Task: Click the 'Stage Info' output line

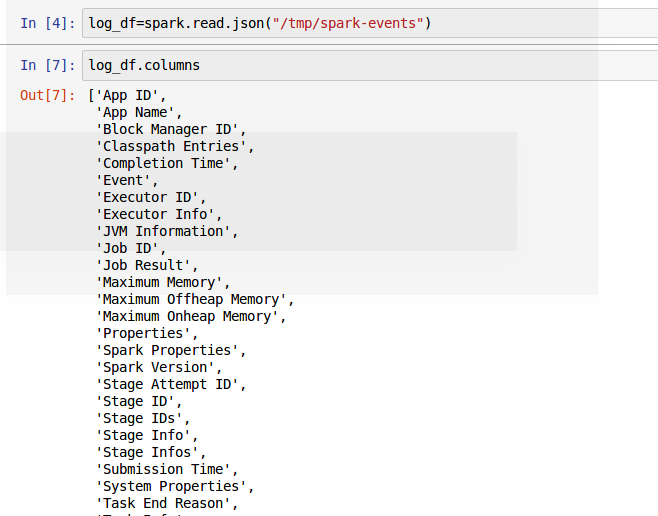Action: click(x=147, y=435)
